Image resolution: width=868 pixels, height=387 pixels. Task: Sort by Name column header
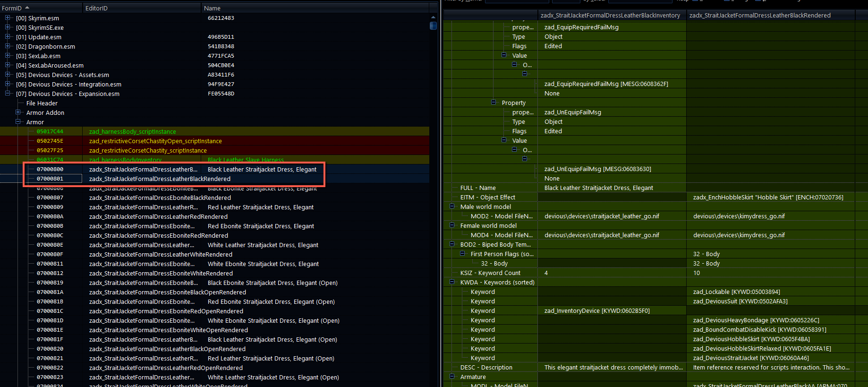coord(315,8)
